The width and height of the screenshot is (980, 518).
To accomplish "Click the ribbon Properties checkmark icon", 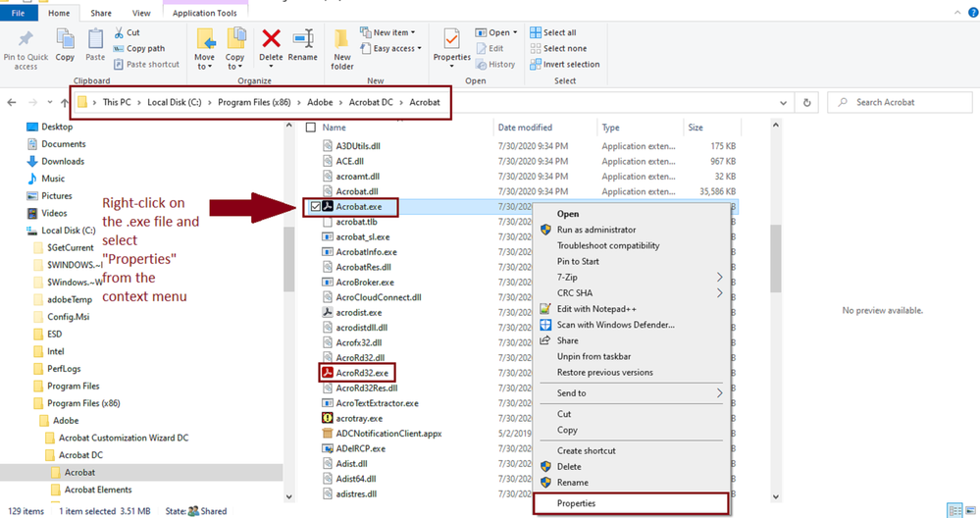I will point(451,38).
